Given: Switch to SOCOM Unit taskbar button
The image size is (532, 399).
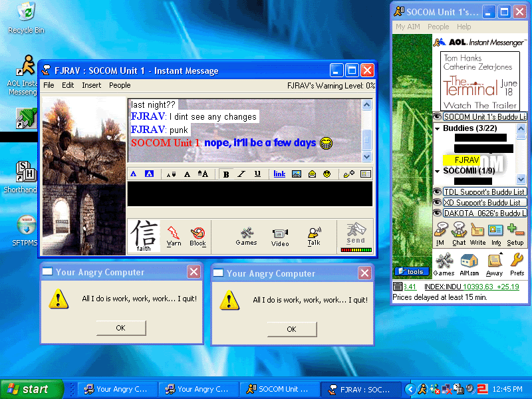Looking at the screenshot, I should click(279, 389).
